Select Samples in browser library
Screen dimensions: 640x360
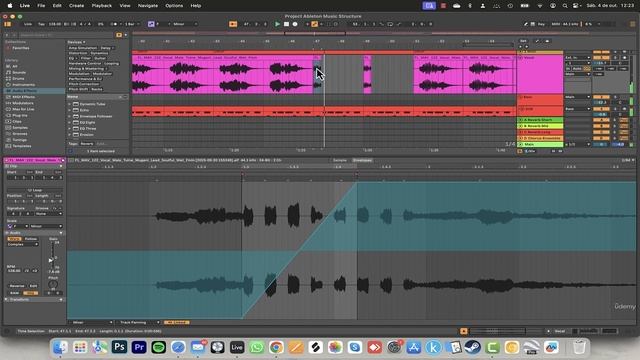[20, 127]
